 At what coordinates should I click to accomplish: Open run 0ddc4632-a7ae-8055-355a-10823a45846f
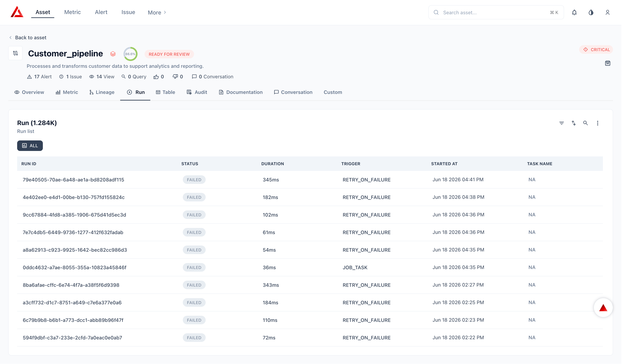coord(74,268)
